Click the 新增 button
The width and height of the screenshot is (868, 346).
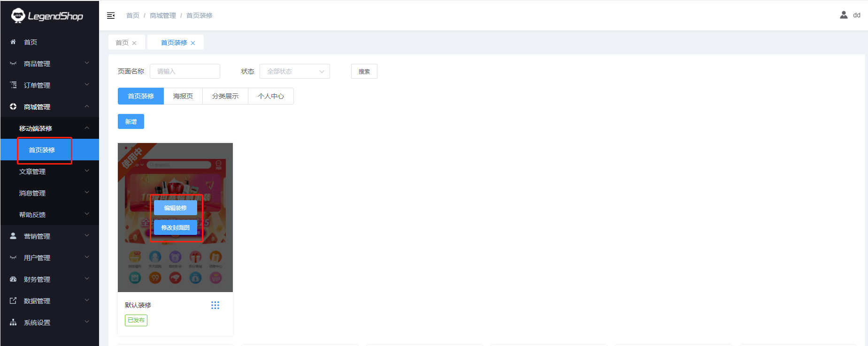pos(131,121)
